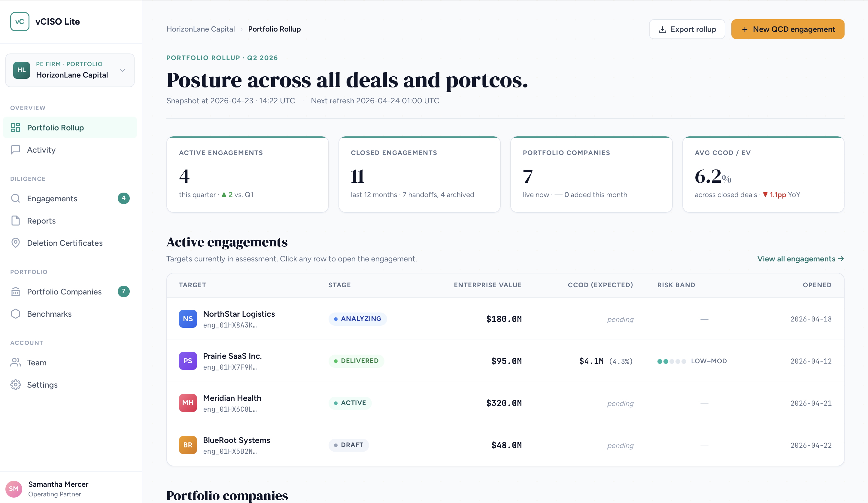Expand the HorizonLane Capital firm switcher chevron
This screenshot has height=503, width=868.
coord(122,70)
